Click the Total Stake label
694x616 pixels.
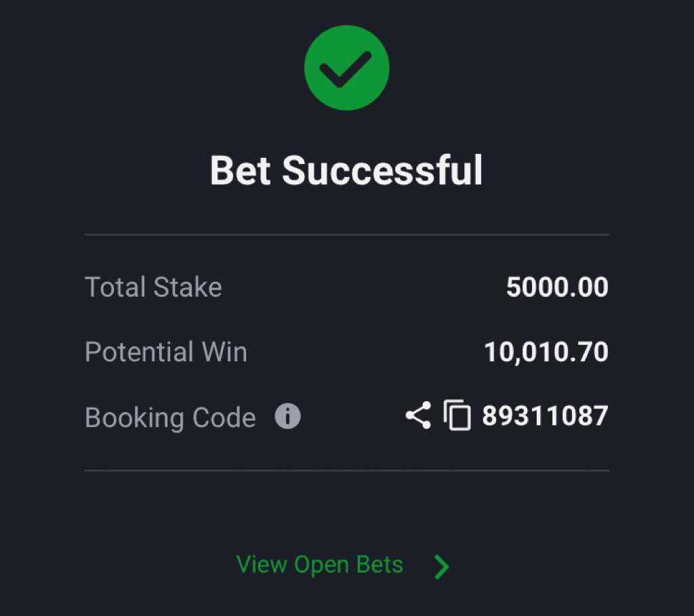pyautogui.click(x=153, y=287)
